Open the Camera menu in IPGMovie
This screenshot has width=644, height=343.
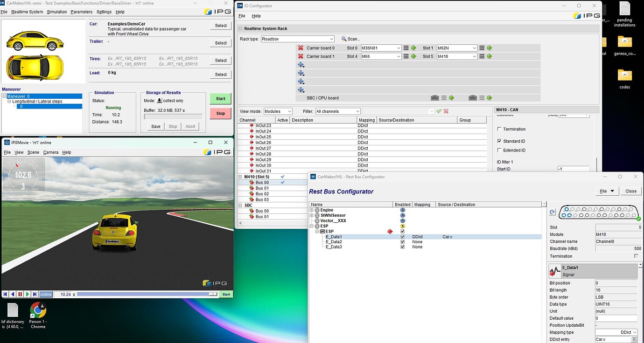pyautogui.click(x=51, y=152)
